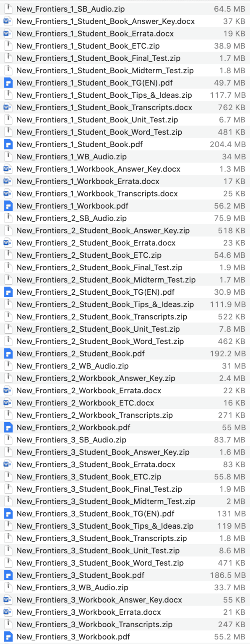
Task: Click the ZIP icon for New_Frontiers_2_Student_Book_Unit_Test.zip
Action: point(9,329)
